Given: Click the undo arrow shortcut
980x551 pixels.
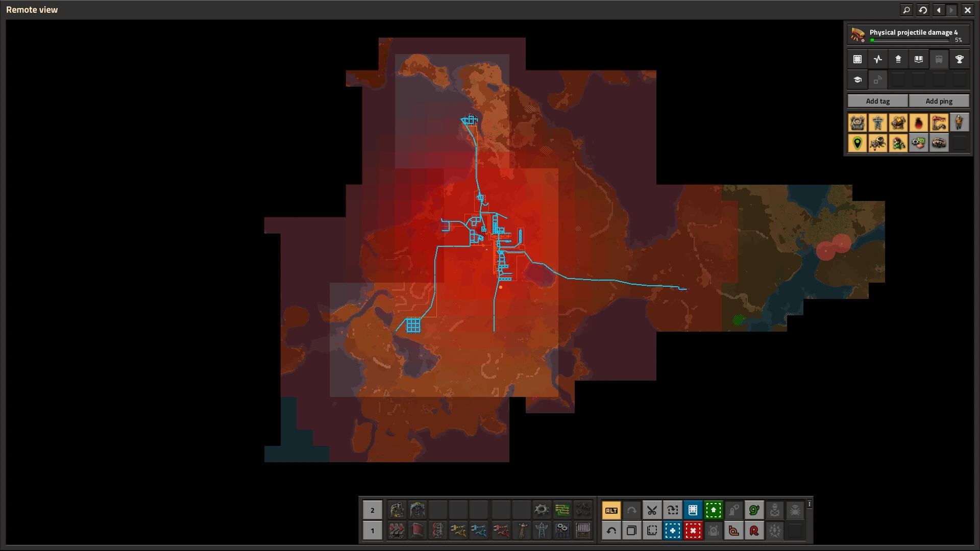Looking at the screenshot, I should (611, 531).
